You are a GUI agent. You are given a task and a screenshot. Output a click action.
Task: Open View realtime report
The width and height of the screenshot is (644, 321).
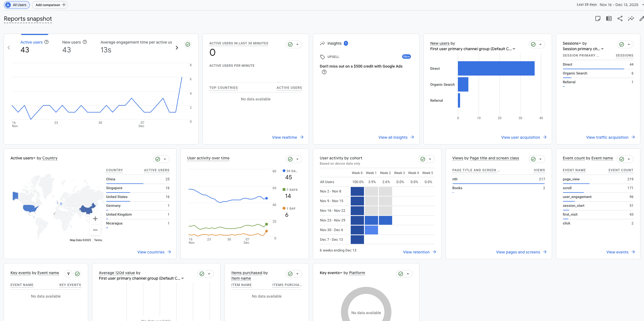(287, 137)
